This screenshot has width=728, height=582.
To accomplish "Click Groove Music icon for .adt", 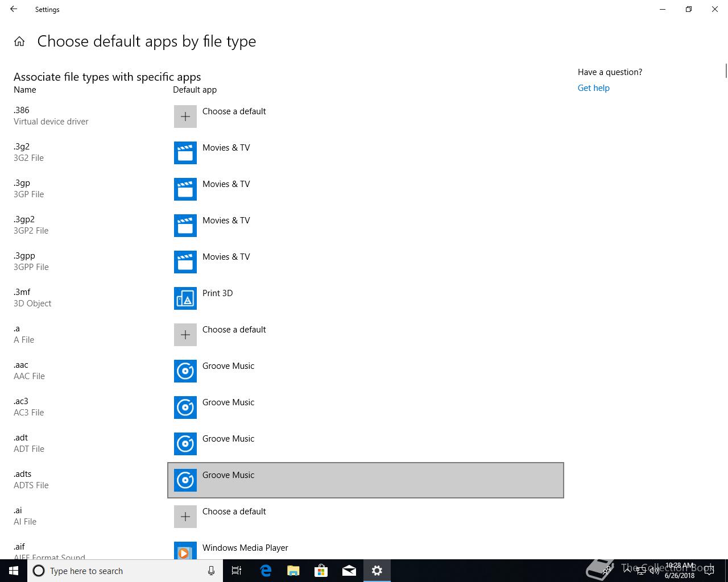I will 185,444.
